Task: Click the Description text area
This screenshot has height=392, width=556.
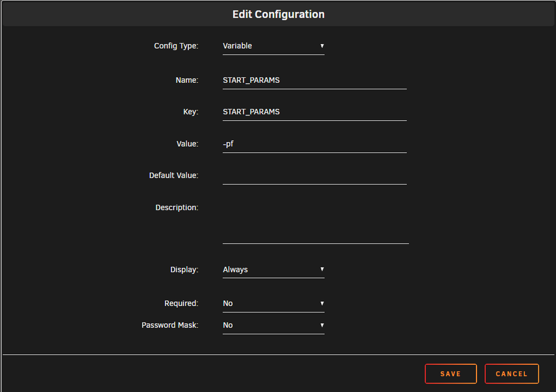Action: click(316, 222)
